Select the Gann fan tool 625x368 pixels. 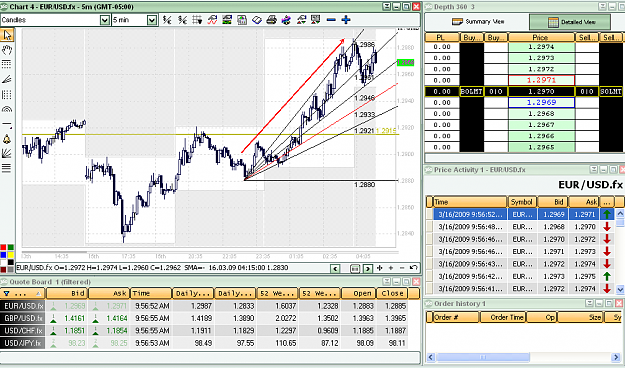[x=7, y=153]
